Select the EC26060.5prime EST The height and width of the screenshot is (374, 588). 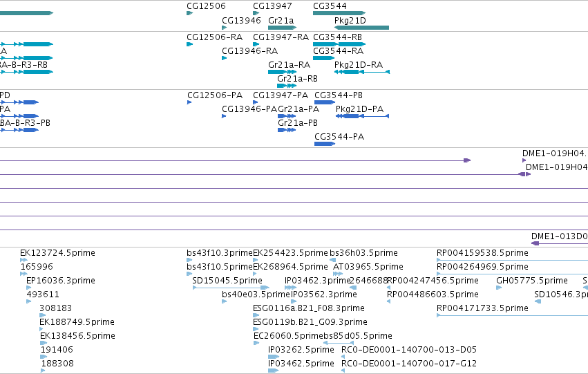pyautogui.click(x=288, y=336)
